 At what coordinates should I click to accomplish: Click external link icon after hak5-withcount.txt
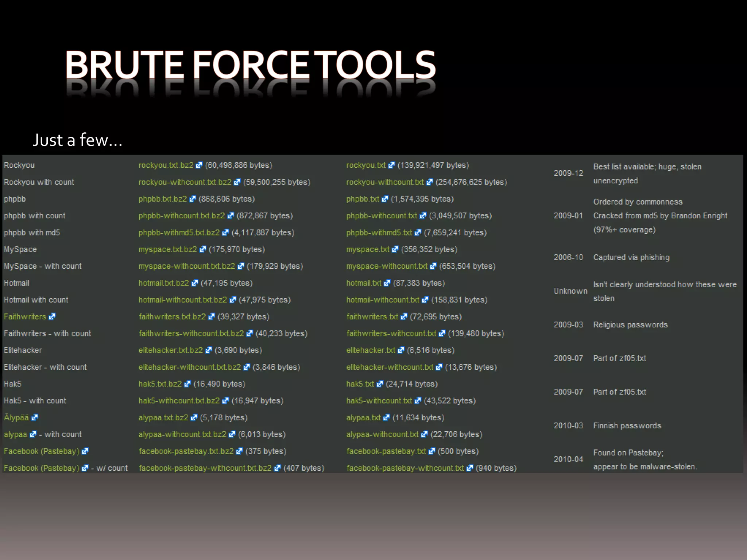coord(418,401)
